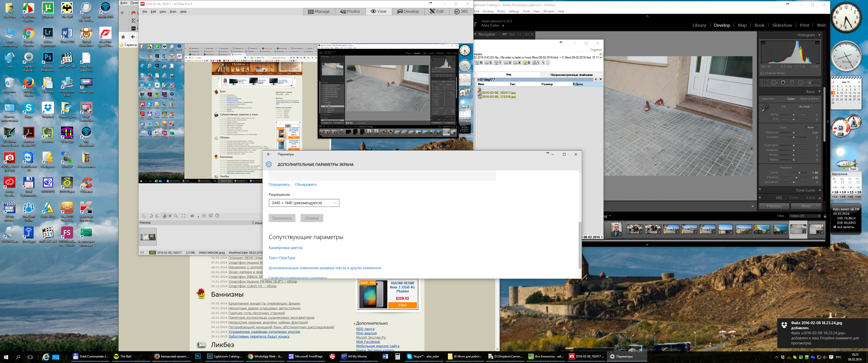Image resolution: width=868 pixels, height=363 pixels.
Task: Select the ACDSee hand scroll tool
Action: (164, 216)
